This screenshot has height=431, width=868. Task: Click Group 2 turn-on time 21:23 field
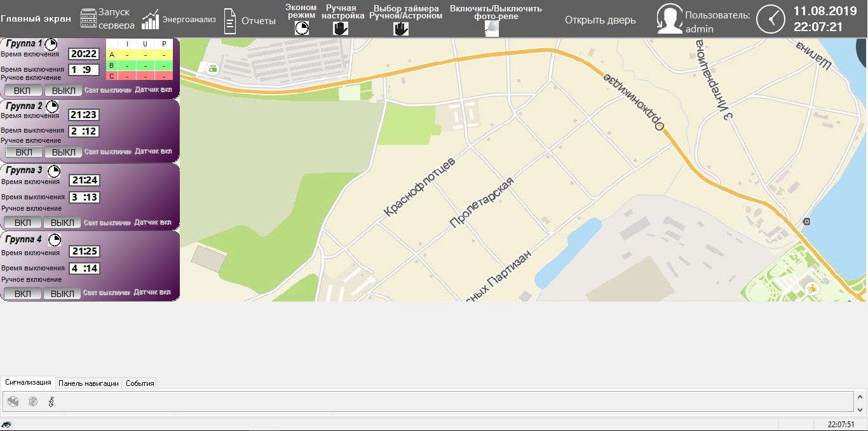pyautogui.click(x=84, y=115)
